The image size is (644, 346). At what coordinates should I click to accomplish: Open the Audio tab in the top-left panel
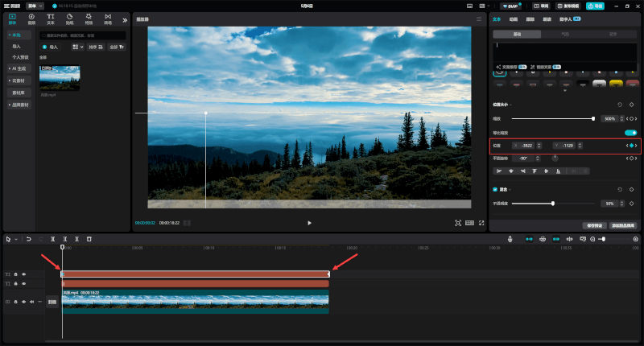click(31, 19)
